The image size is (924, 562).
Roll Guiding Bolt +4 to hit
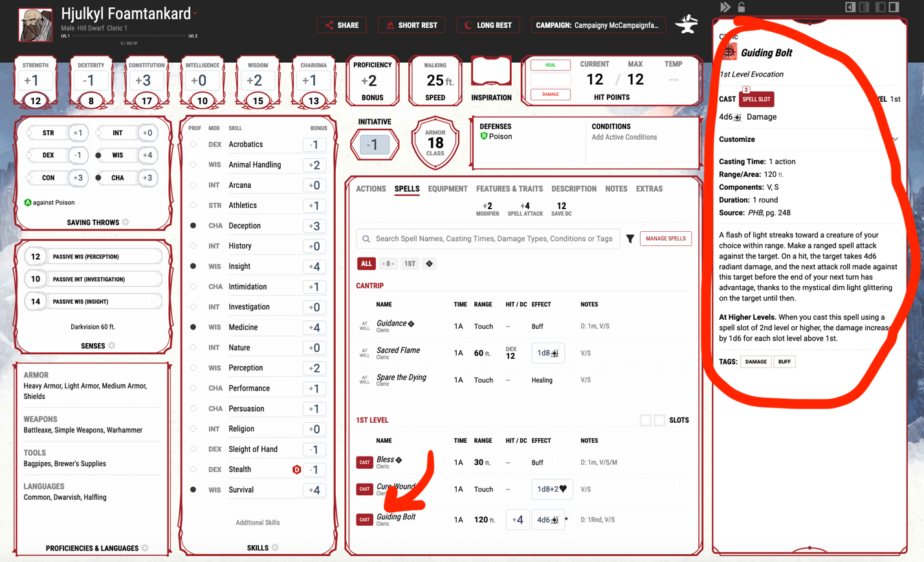(517, 520)
